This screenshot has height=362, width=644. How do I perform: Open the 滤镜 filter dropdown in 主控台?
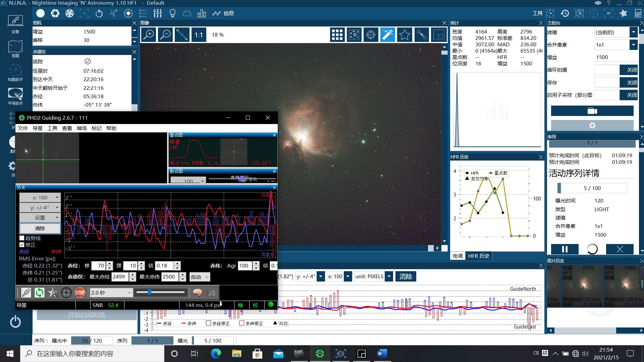[x=615, y=32]
